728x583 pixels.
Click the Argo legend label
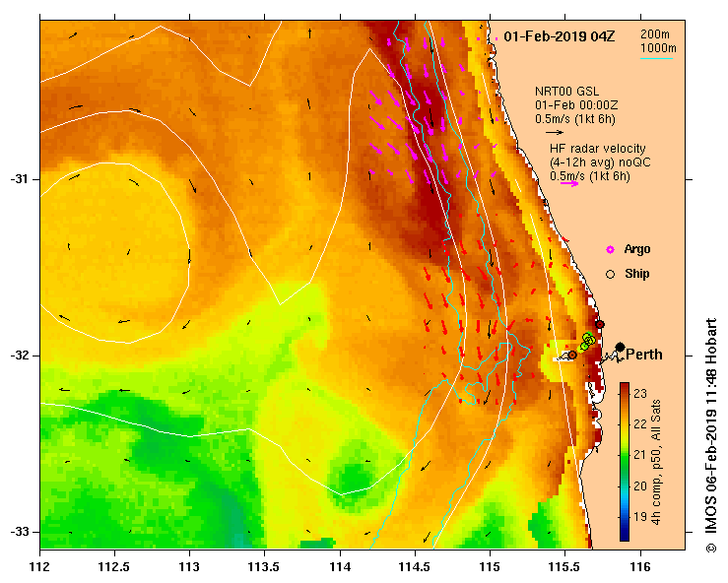coord(637,249)
